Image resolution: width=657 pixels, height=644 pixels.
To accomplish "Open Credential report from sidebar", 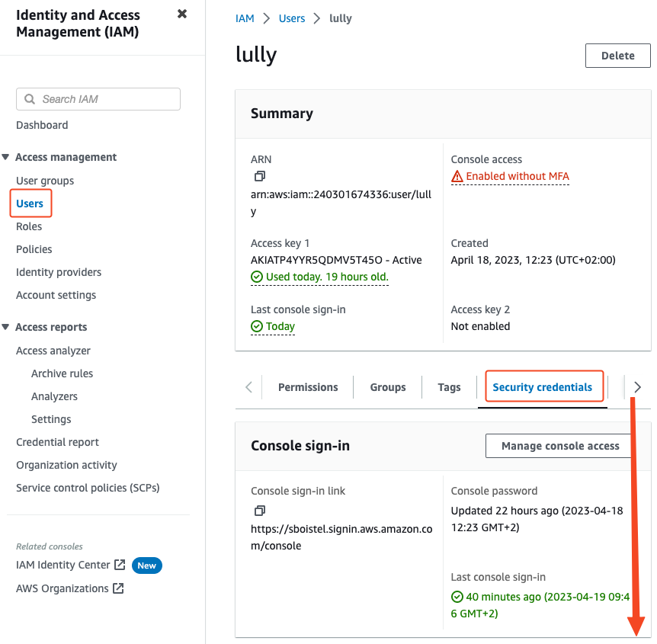I will (x=57, y=442).
